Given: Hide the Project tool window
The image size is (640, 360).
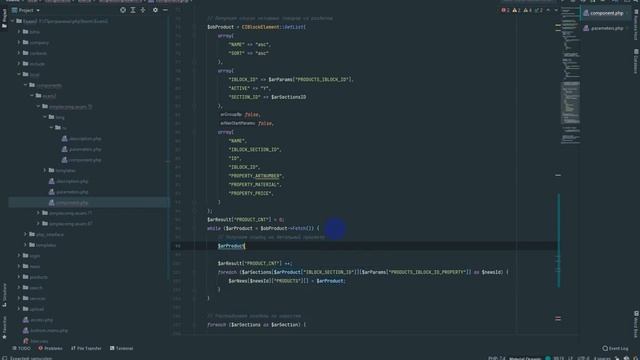Looking at the screenshot, I should (165, 10).
